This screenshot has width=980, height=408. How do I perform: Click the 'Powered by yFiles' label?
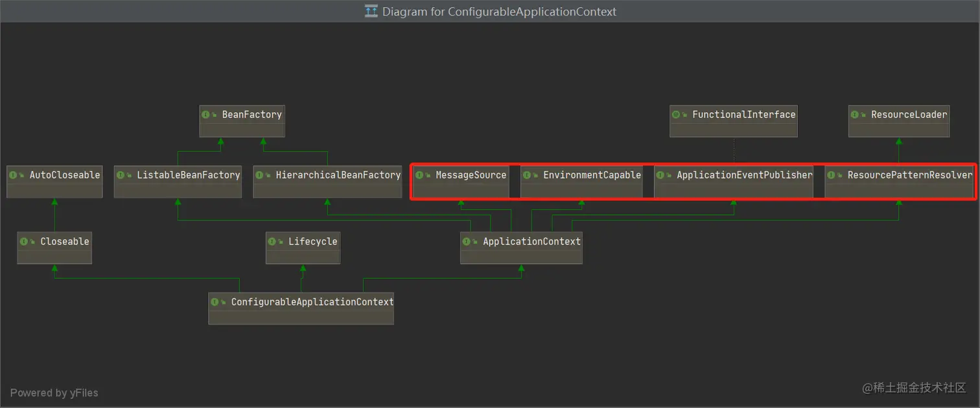coord(54,392)
